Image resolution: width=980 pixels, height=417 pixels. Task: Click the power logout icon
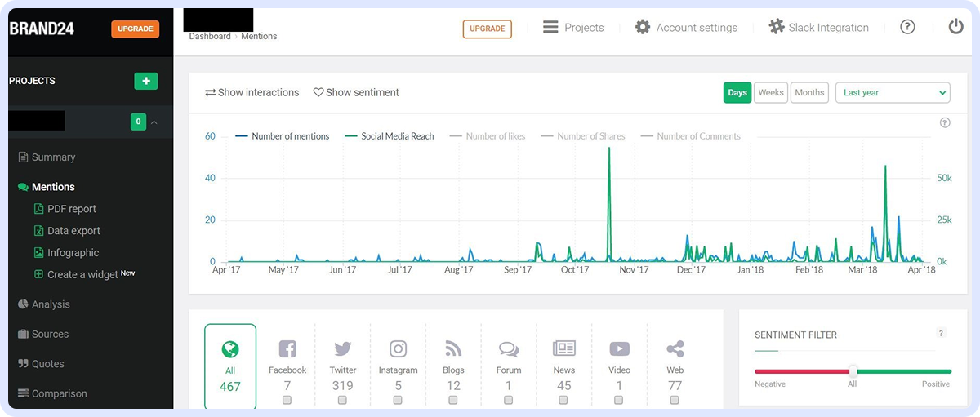click(956, 27)
